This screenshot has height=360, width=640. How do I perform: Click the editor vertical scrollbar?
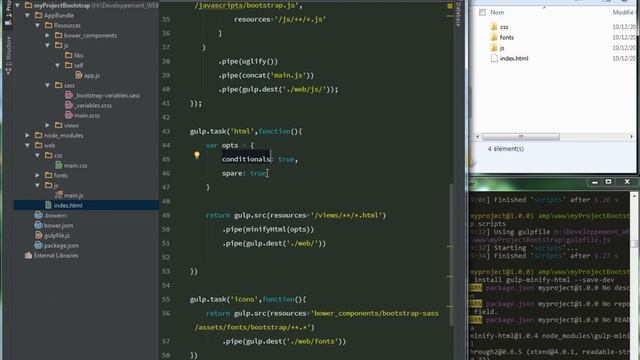(451, 255)
